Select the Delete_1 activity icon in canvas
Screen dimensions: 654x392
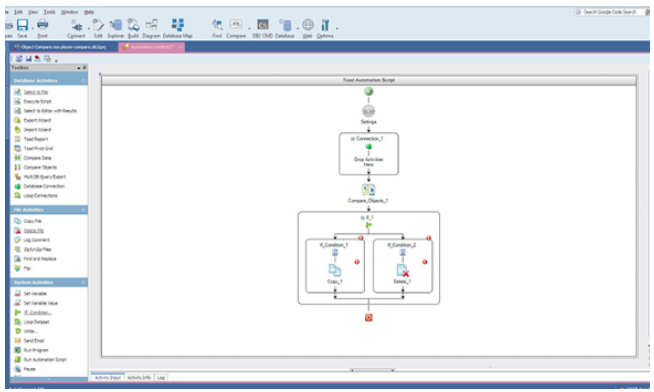point(402,270)
